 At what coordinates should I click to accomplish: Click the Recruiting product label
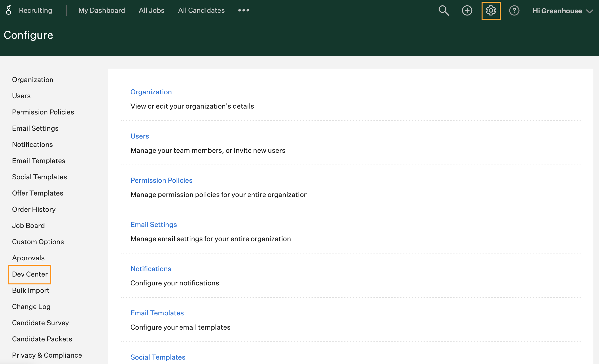tap(35, 10)
